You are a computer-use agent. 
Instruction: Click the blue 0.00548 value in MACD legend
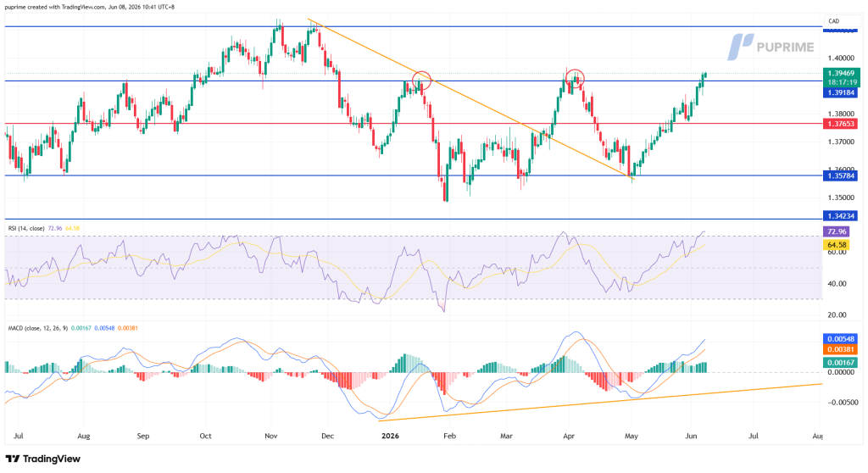click(x=104, y=328)
